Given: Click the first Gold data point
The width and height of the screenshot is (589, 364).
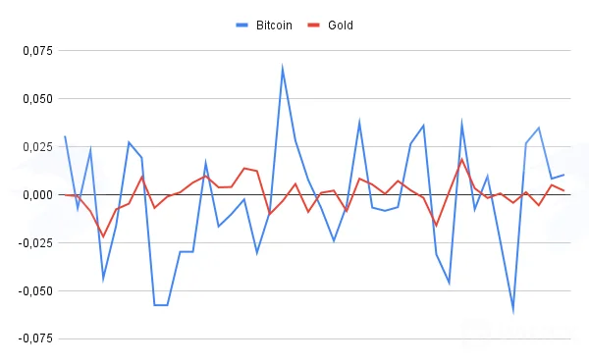Looking at the screenshot, I should tap(65, 195).
